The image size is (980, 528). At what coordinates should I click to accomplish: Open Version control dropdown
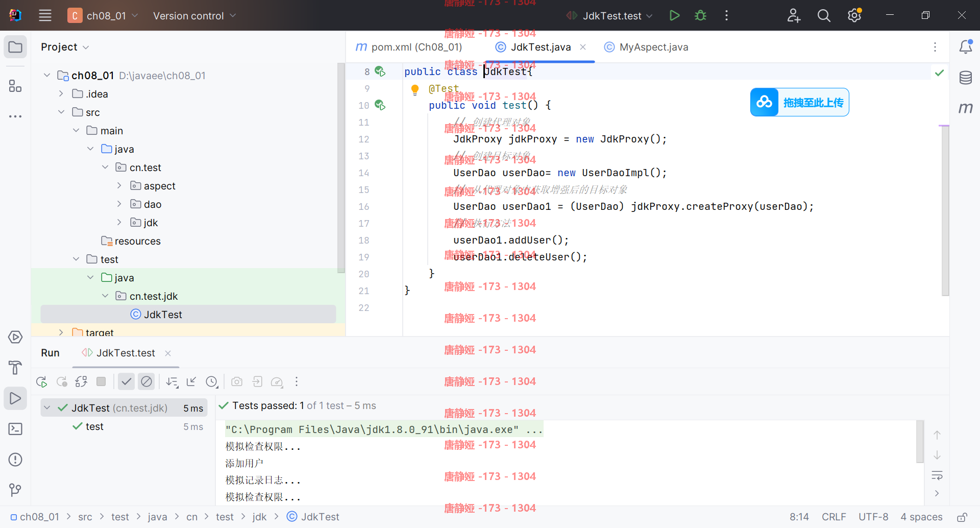(194, 15)
